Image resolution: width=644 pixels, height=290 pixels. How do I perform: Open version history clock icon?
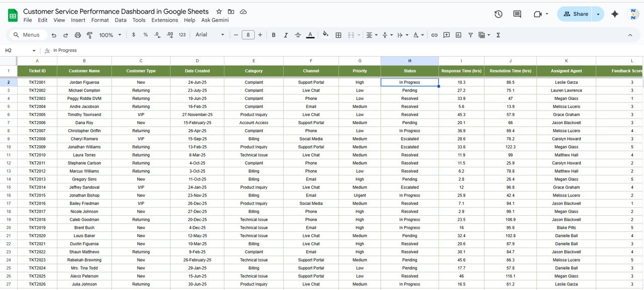(498, 14)
